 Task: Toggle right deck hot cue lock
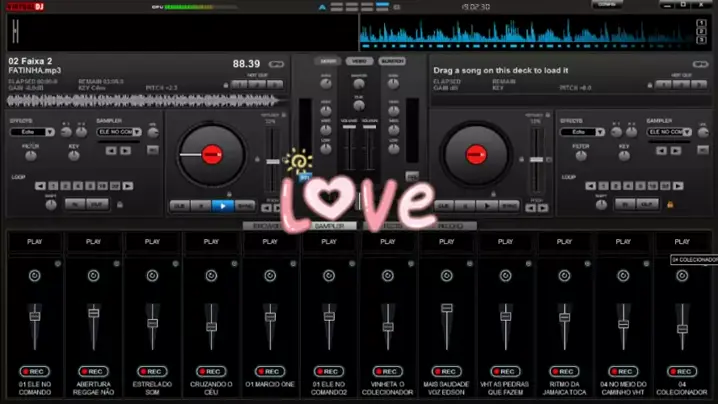pyautogui.click(x=649, y=85)
